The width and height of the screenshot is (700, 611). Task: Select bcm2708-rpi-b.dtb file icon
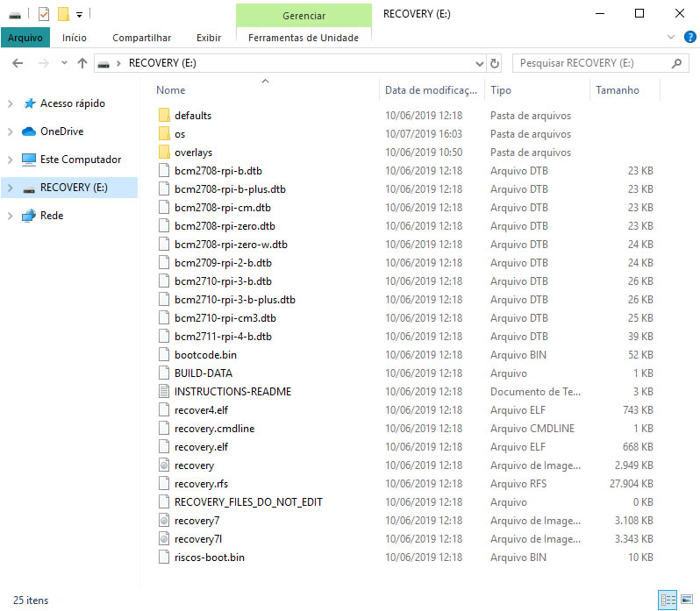click(x=164, y=170)
